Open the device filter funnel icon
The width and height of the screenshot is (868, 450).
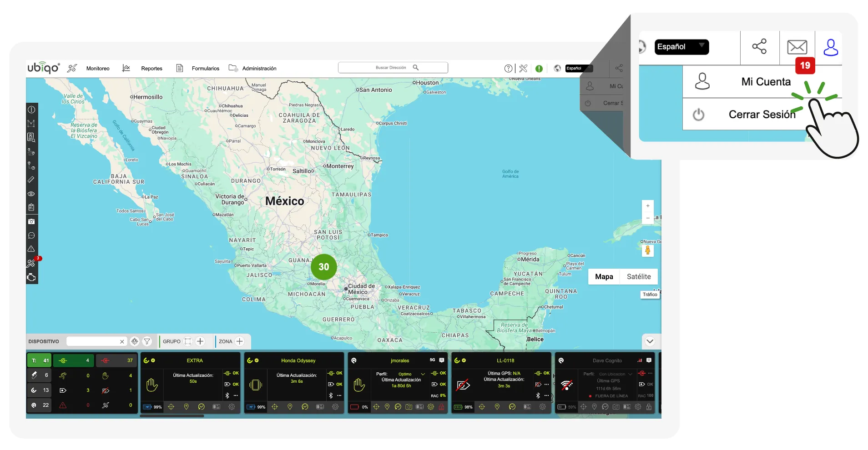pos(147,341)
